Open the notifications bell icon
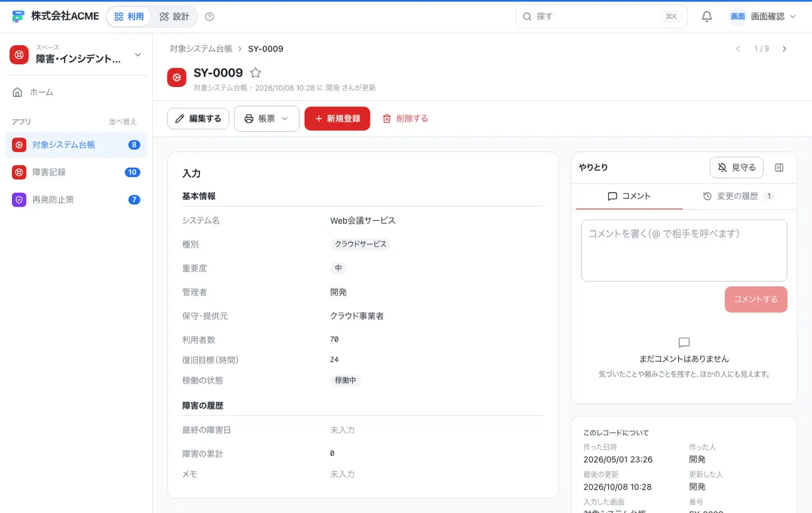 pyautogui.click(x=707, y=16)
